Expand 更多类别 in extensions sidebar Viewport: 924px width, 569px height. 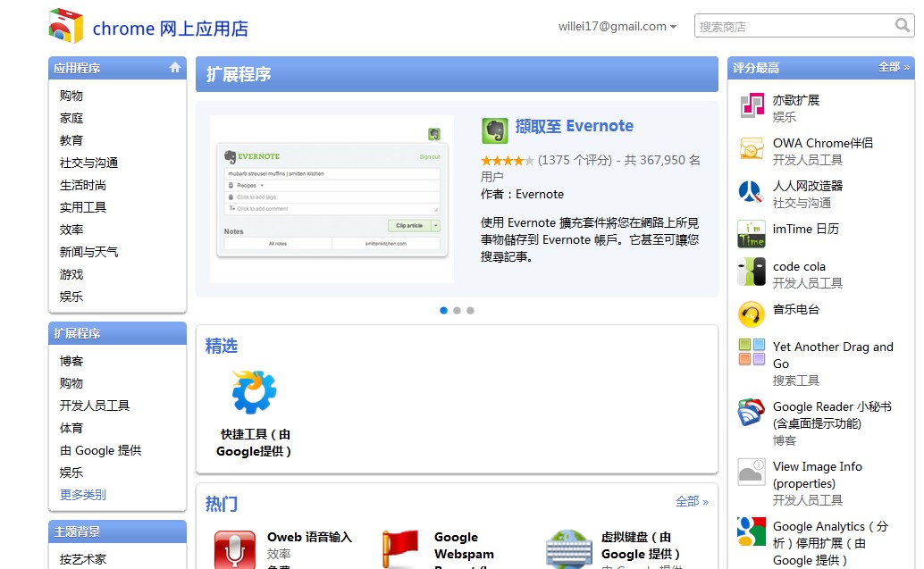click(x=83, y=495)
